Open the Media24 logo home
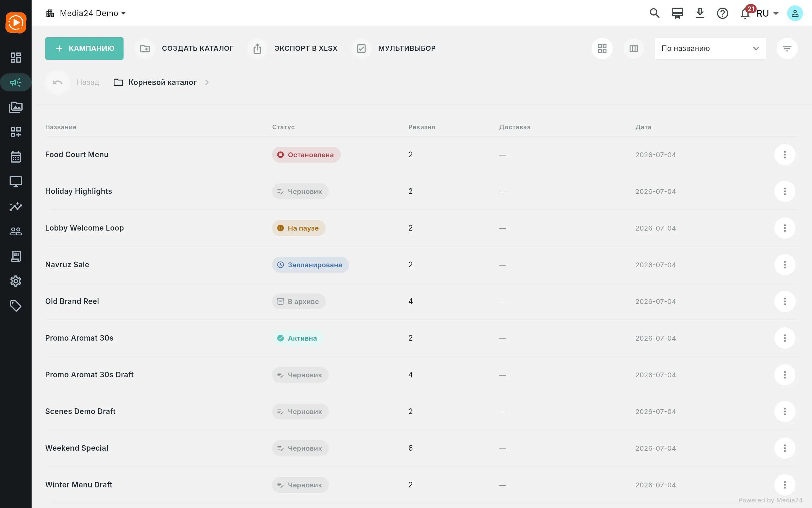The height and width of the screenshot is (508, 812). [16, 23]
